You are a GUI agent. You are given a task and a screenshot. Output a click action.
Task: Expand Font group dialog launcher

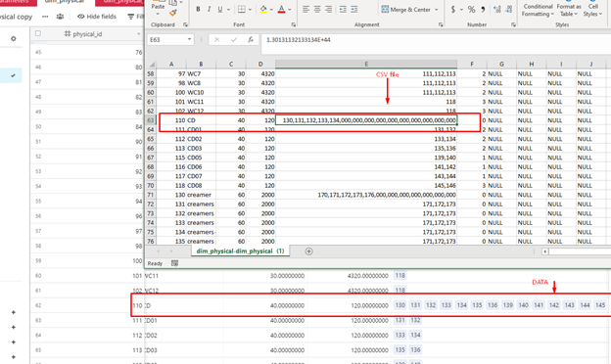point(293,24)
